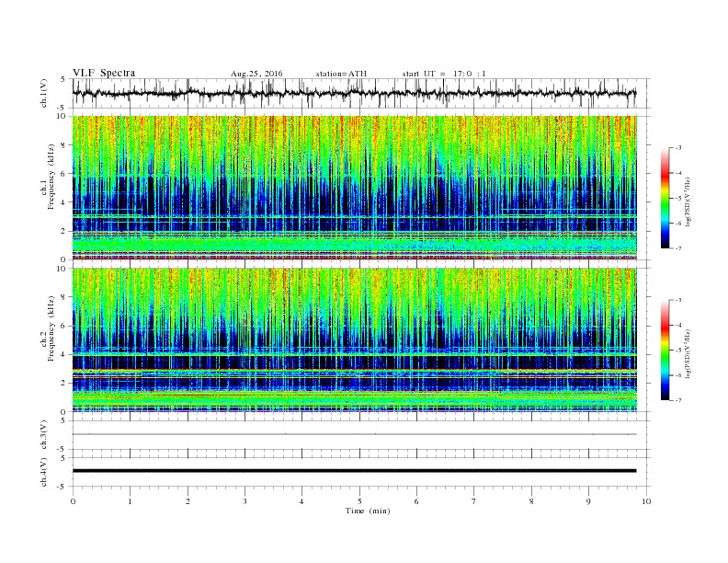Click the "4" tick label on the time axis
Image resolution: width=728 pixels, height=563 pixels.
tap(302, 501)
